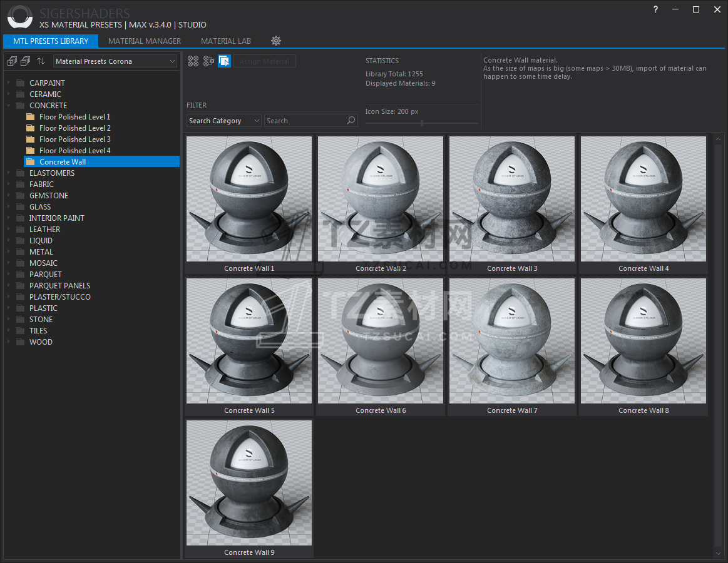Select the Concrete Wall 9 thumbnail
Image resolution: width=728 pixels, height=563 pixels.
[x=249, y=483]
